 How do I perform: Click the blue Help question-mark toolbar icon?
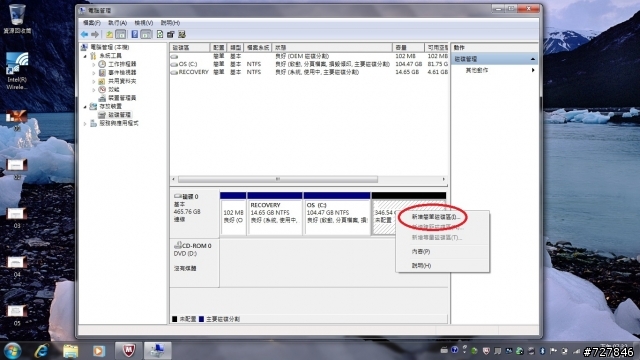135,34
